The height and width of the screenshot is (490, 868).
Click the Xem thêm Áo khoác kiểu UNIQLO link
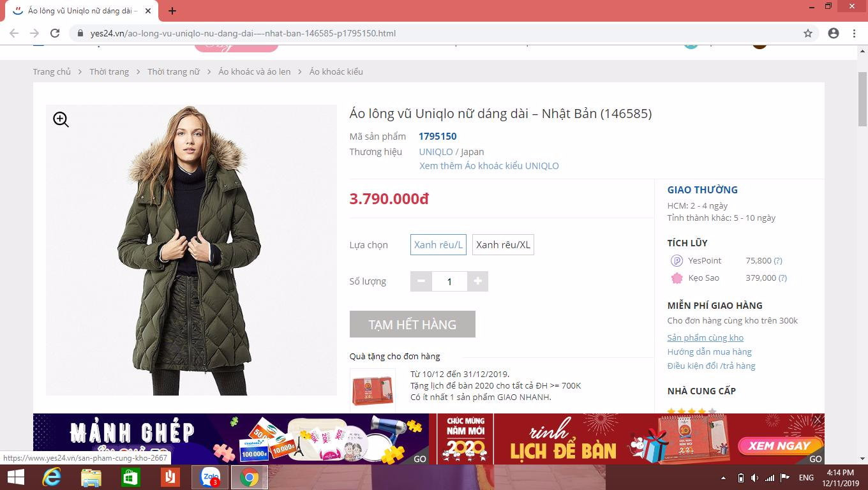click(489, 166)
